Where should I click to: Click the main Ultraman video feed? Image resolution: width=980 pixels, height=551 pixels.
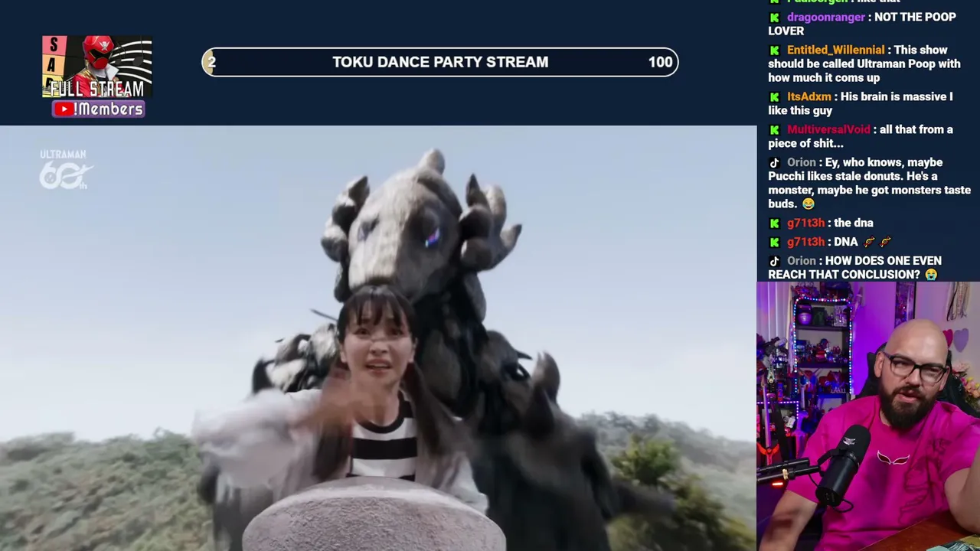click(378, 338)
